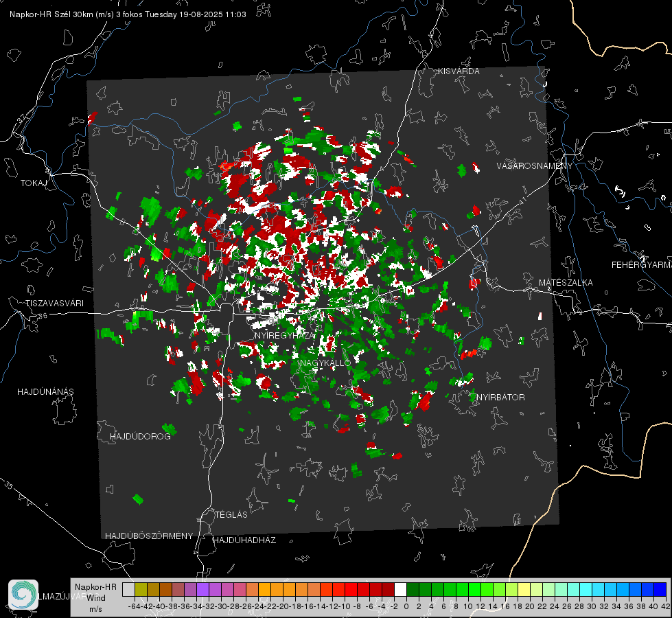Click the 'TÉGLÁS' town label
This screenshot has height=618, width=672.
click(x=231, y=515)
